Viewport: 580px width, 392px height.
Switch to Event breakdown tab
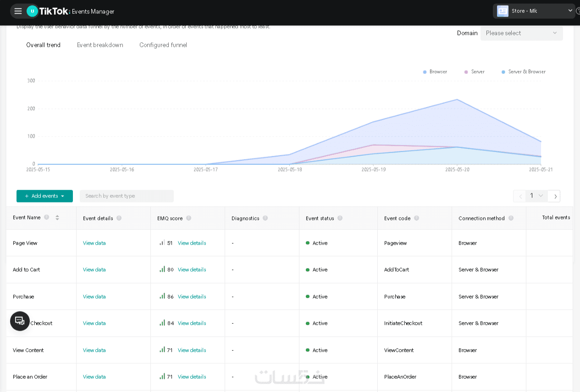[100, 45]
